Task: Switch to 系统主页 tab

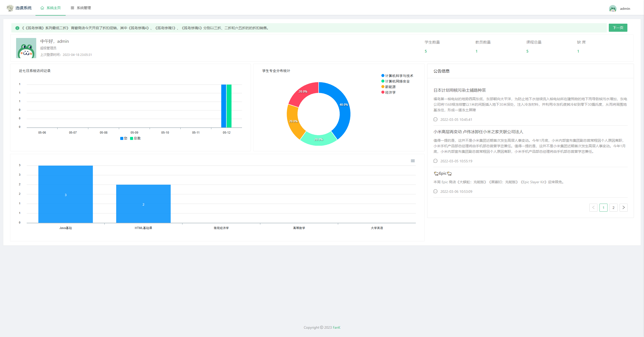Action: [x=53, y=8]
